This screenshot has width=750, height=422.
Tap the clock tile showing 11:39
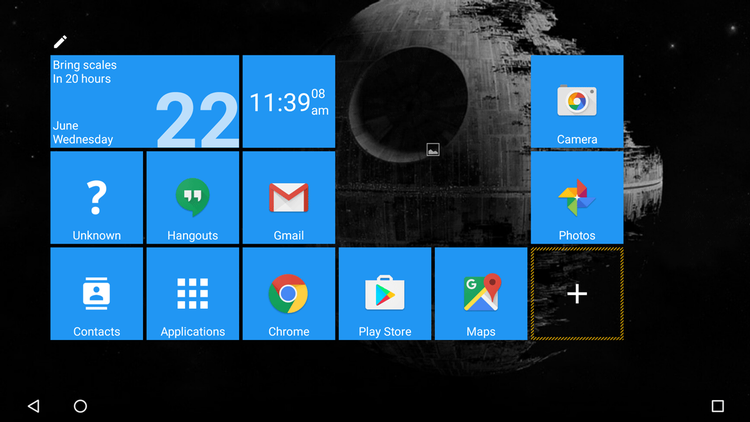(289, 102)
